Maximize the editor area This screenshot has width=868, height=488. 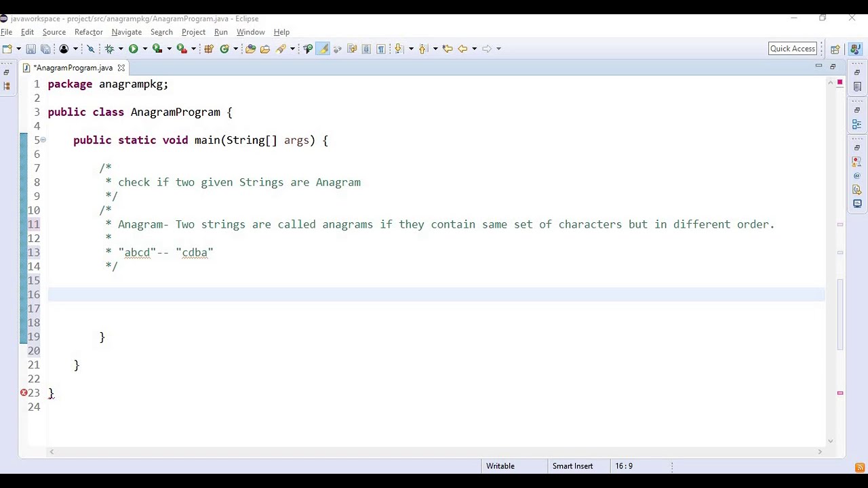pos(833,66)
